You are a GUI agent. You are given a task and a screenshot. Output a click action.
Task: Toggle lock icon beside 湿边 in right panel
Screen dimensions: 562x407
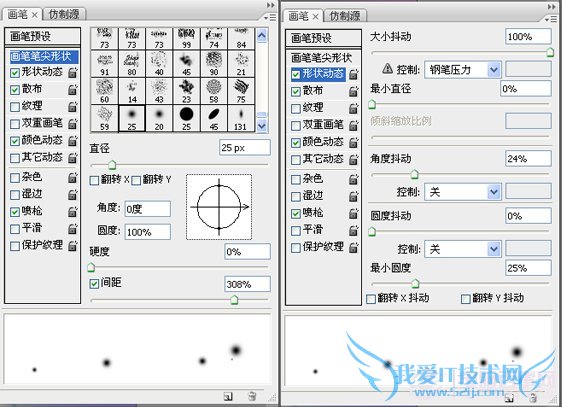pyautogui.click(x=353, y=196)
